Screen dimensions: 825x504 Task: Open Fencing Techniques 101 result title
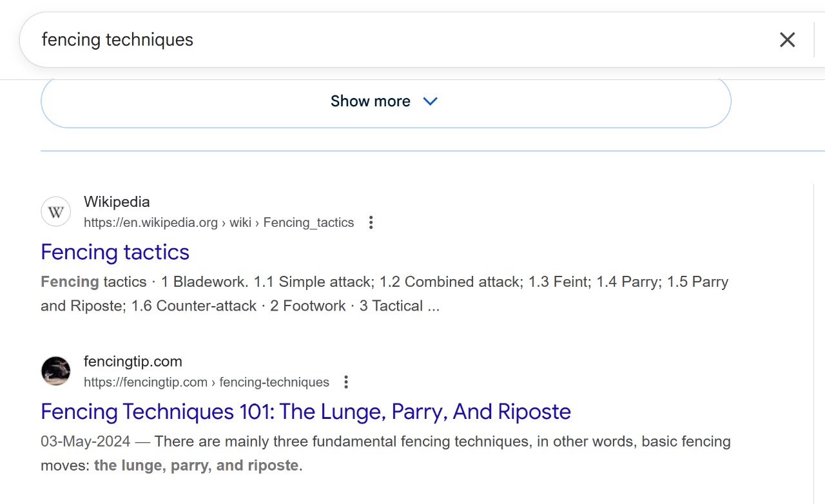pos(306,412)
